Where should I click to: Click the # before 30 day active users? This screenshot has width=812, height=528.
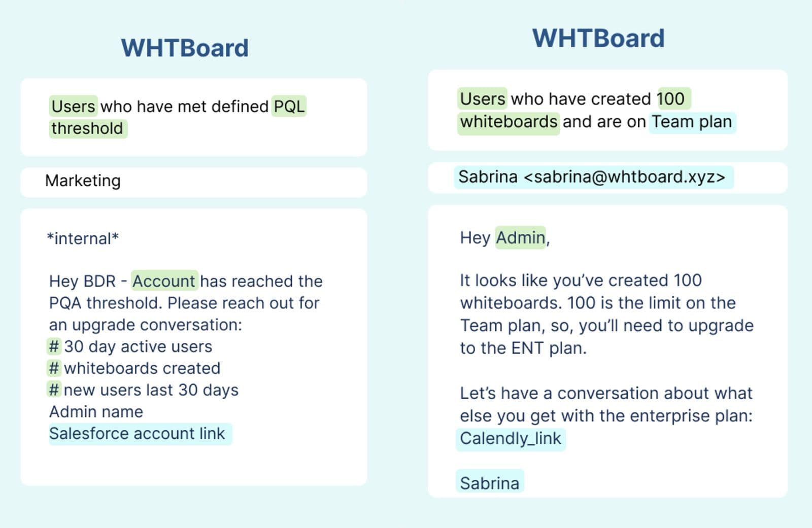(54, 346)
